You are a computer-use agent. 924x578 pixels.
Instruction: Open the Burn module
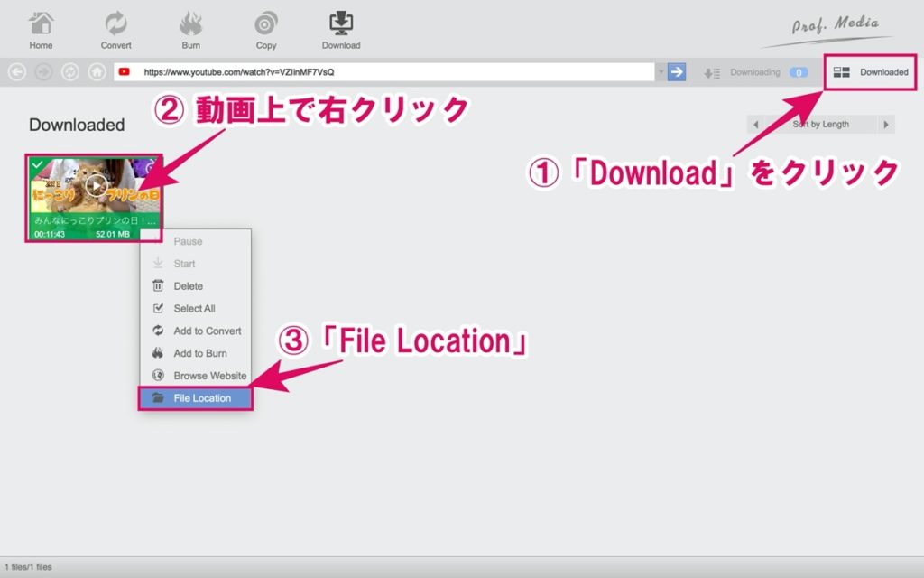click(x=190, y=30)
